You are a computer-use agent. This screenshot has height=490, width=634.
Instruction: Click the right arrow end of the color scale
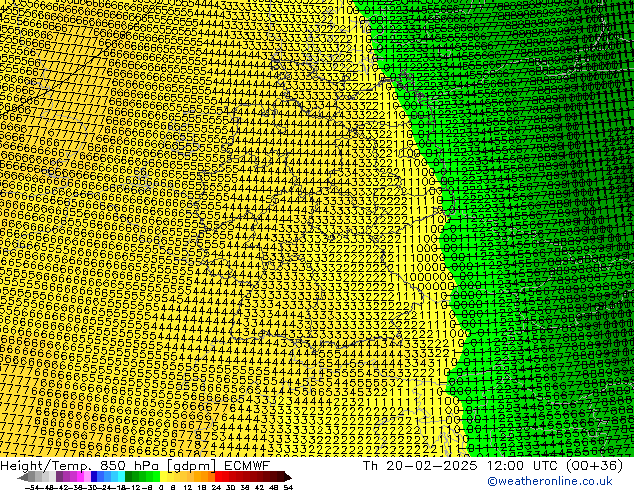coord(288,477)
